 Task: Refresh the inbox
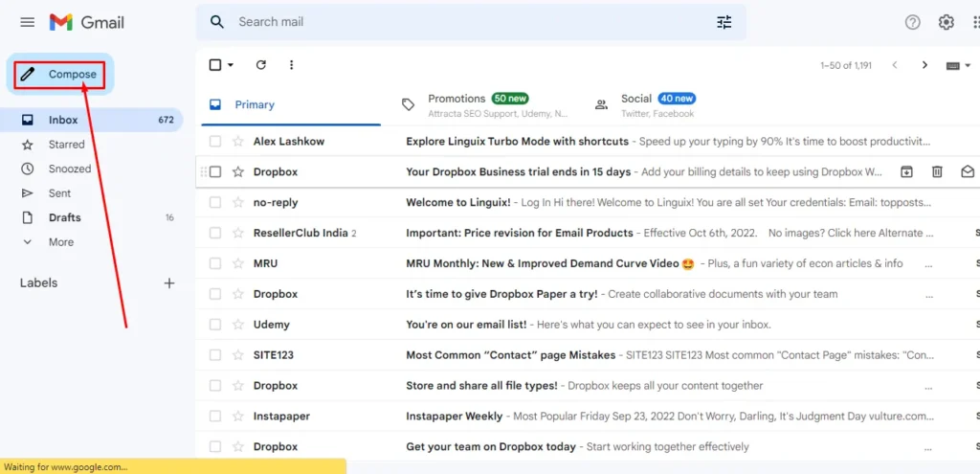pos(261,64)
